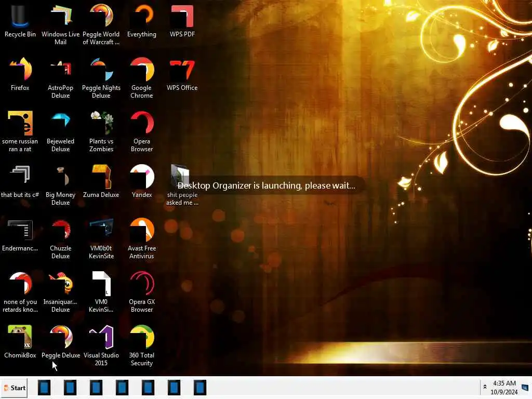The width and height of the screenshot is (532, 399).
Task: Select the WPS PDF icon
Action: (x=182, y=21)
